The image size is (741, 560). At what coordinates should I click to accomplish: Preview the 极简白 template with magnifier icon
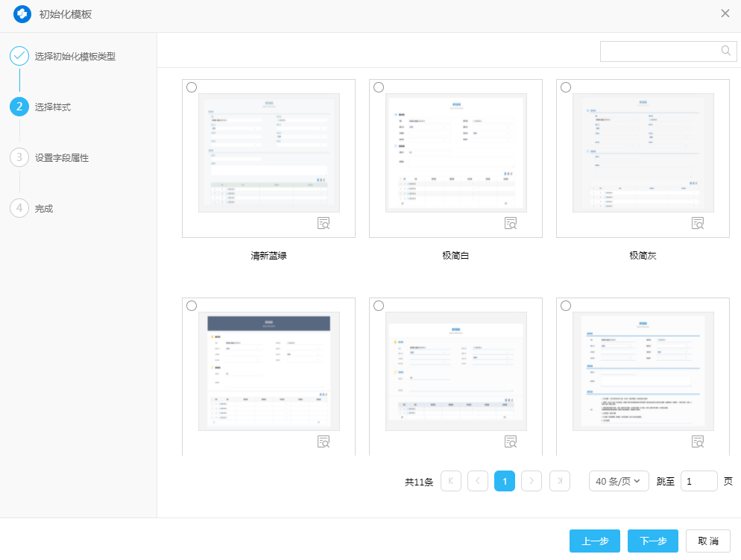[x=511, y=223]
